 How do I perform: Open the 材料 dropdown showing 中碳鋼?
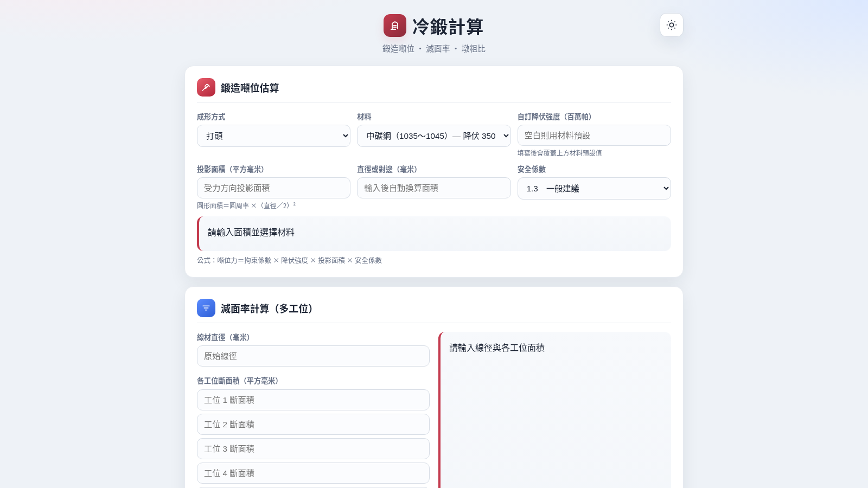[x=434, y=136]
